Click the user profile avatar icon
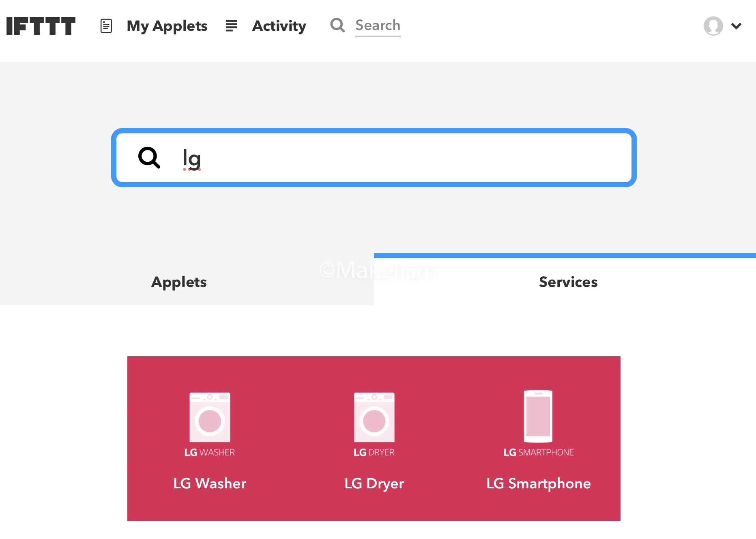756x539 pixels. (713, 26)
